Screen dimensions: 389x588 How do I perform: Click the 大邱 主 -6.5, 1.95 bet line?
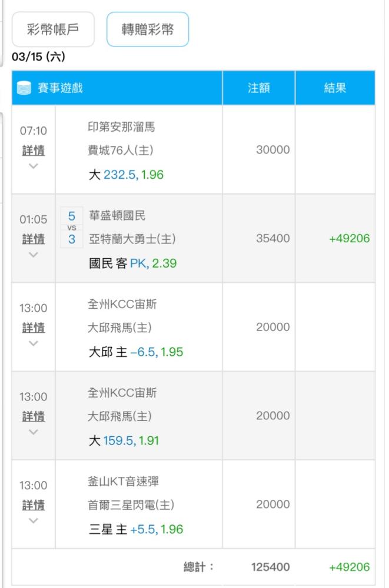pos(136,352)
